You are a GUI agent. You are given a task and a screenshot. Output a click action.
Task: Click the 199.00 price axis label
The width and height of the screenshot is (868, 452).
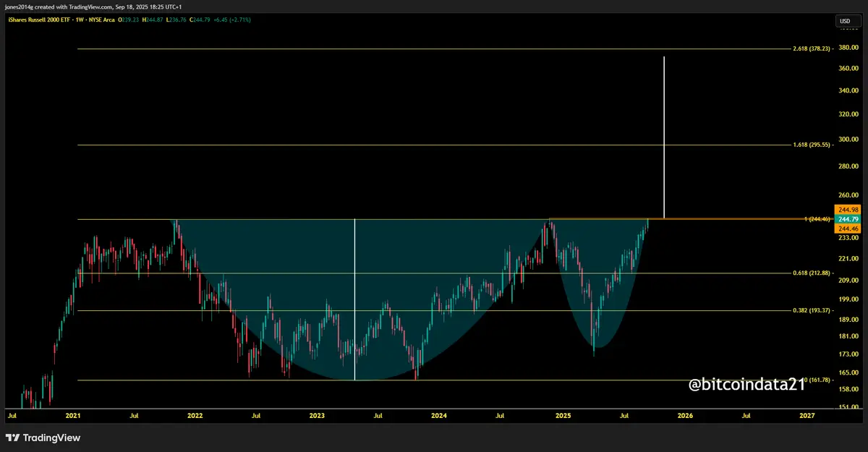(848, 299)
